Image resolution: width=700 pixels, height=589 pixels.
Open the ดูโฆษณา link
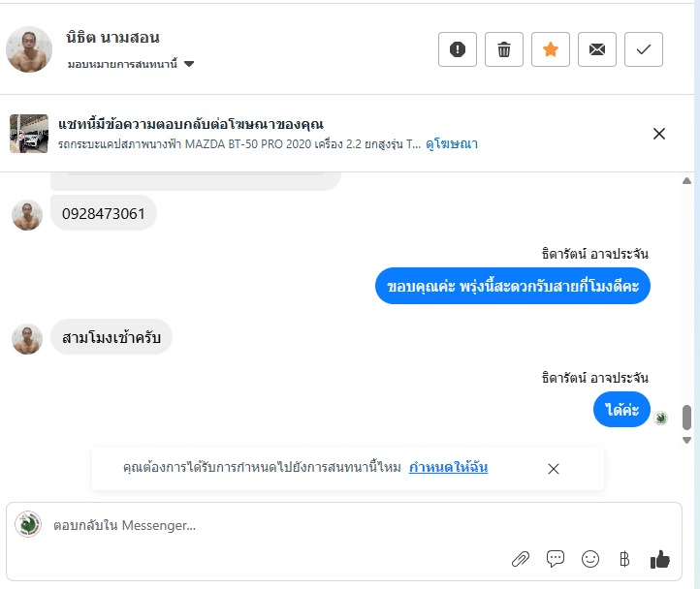452,144
